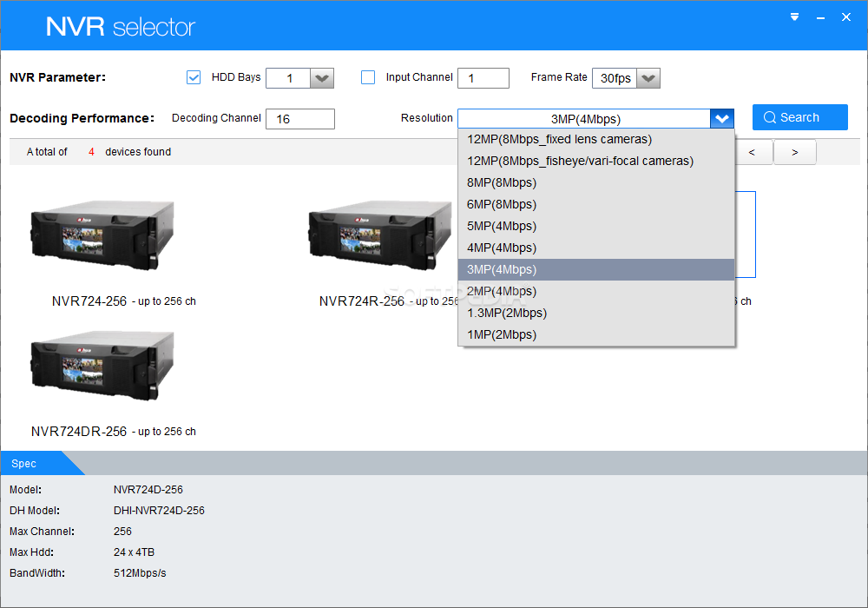Select 12MP(8Mbps_fixed lens cameras) resolution
Image resolution: width=868 pixels, height=608 pixels.
pyautogui.click(x=596, y=140)
